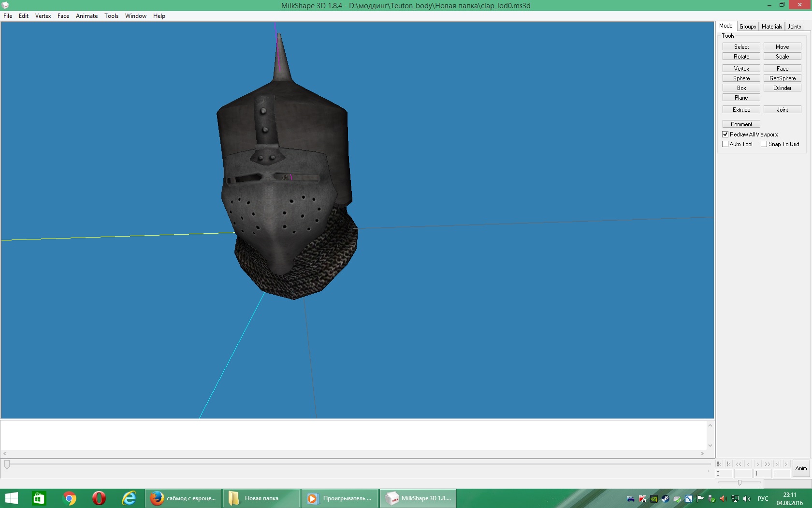Image resolution: width=812 pixels, height=508 pixels.
Task: Activate the Extrude tool button
Action: (x=741, y=110)
